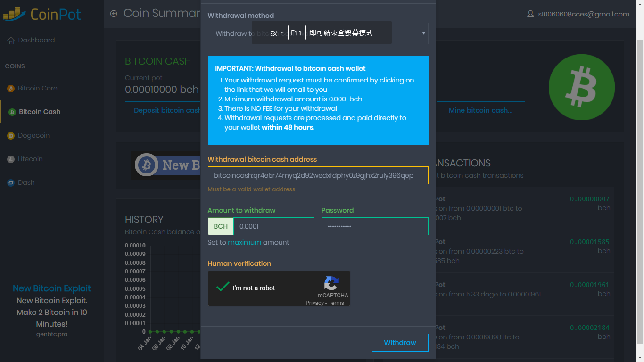Viewport: 644px width, 362px height.
Task: Click the Dashboard home icon
Action: click(x=11, y=41)
